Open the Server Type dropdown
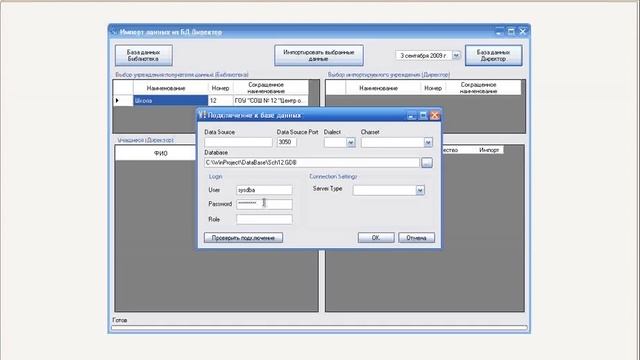 click(420, 190)
